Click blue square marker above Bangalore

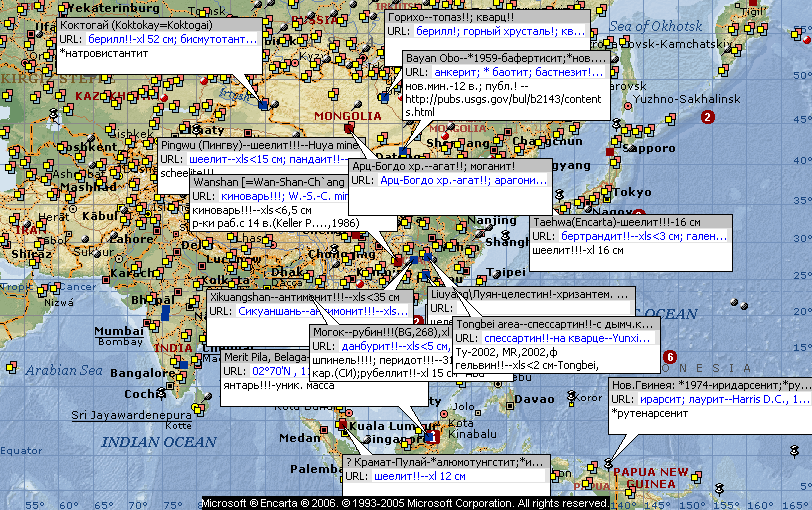pos(183,365)
